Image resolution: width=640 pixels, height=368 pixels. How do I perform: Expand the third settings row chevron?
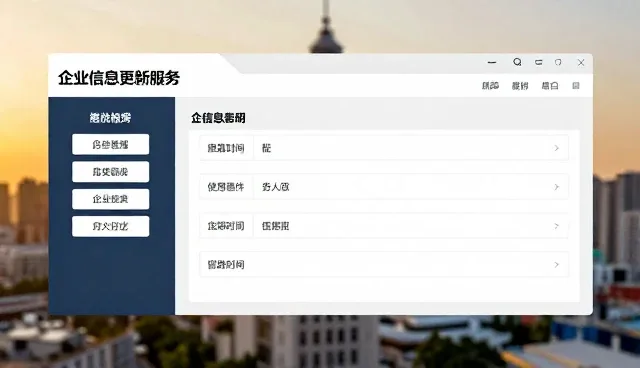[x=556, y=226]
